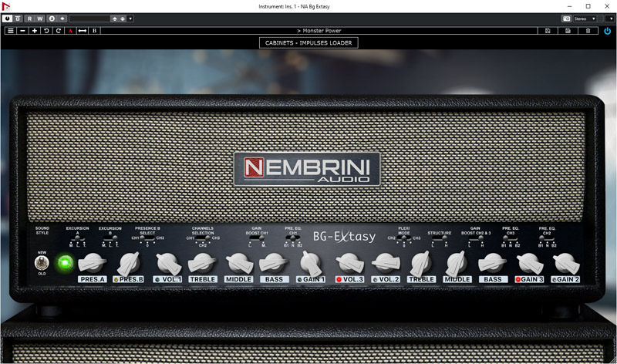617x364 pixels.
Task: Select preset slot B
Action: coord(94,31)
